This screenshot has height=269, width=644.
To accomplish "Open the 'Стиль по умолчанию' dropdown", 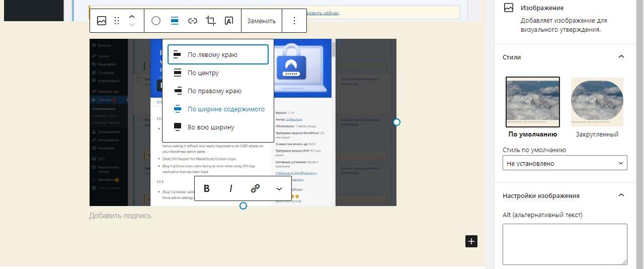I will 565,163.
